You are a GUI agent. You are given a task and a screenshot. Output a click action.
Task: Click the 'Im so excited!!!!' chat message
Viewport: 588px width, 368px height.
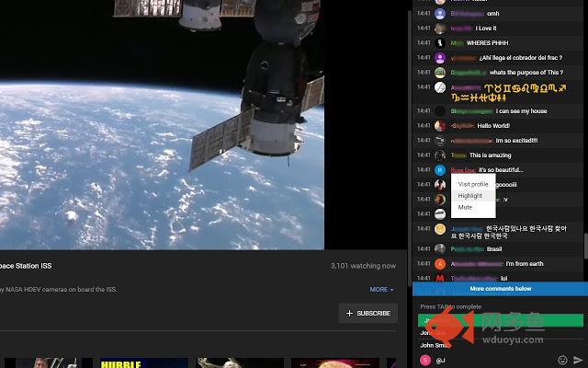tap(516, 141)
